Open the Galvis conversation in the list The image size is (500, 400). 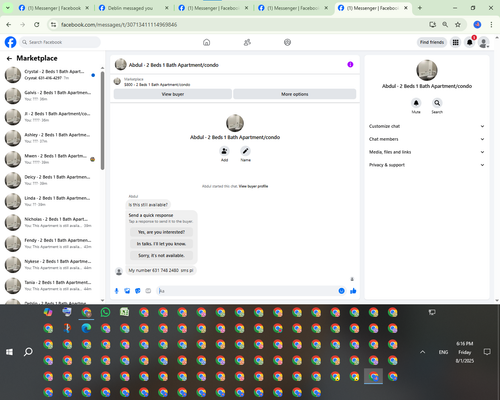coord(50,96)
